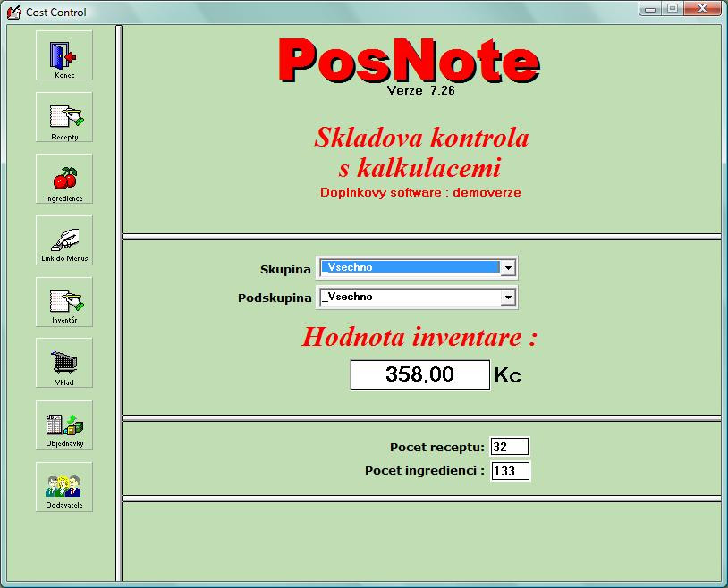Open the Link do Menus section
Image resolution: width=728 pixels, height=588 pixels.
64,239
